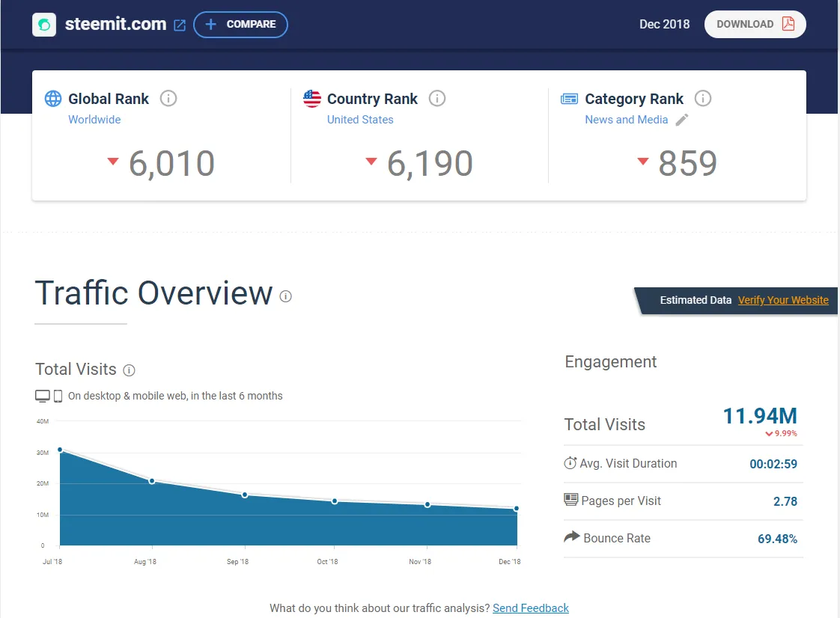
Task: Click the 69.48% bounce rate value
Action: (777, 539)
